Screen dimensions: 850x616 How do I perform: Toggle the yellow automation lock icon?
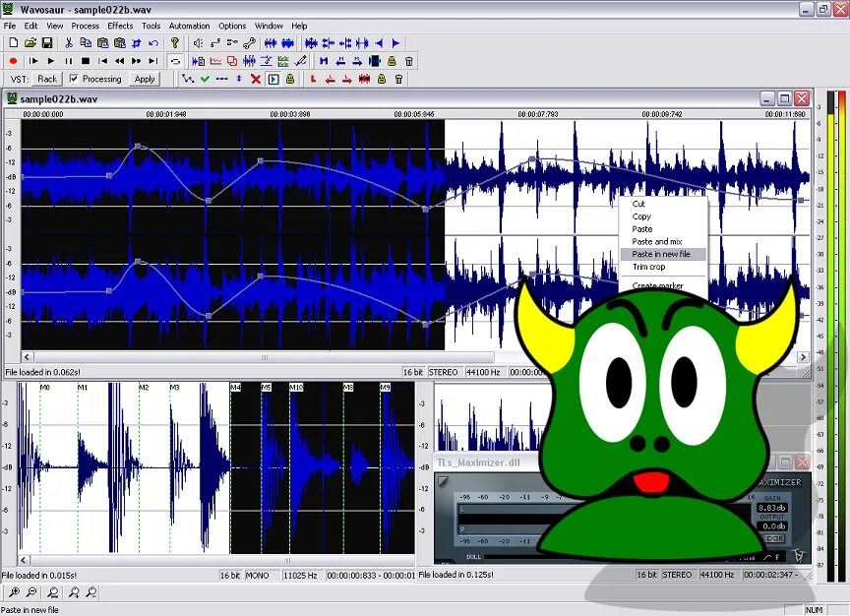tap(290, 79)
